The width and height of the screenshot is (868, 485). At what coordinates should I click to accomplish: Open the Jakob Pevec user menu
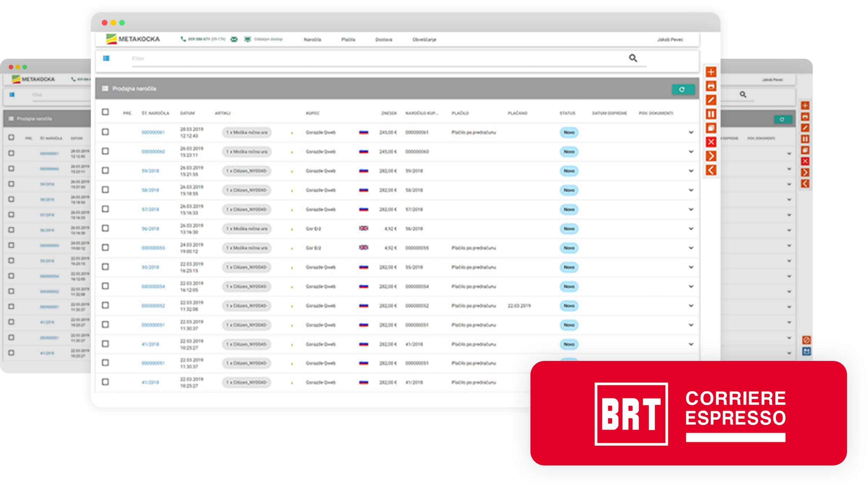click(670, 39)
